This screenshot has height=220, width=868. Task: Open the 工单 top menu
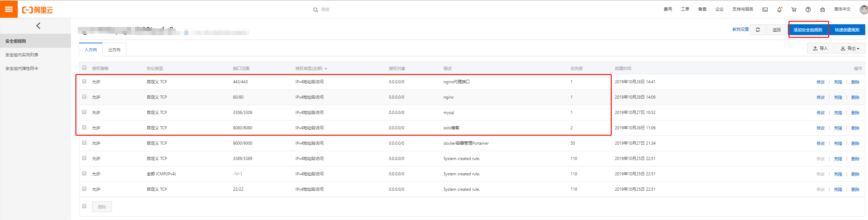pos(685,9)
